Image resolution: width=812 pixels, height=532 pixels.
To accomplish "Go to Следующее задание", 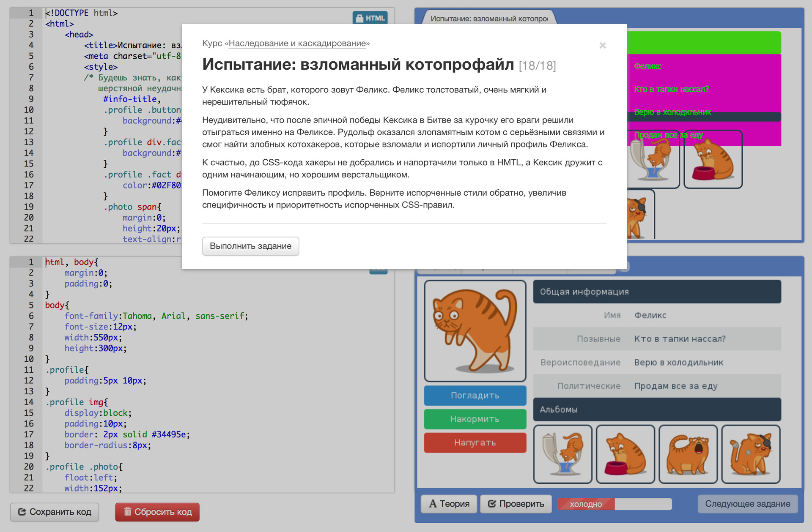I will (747, 504).
